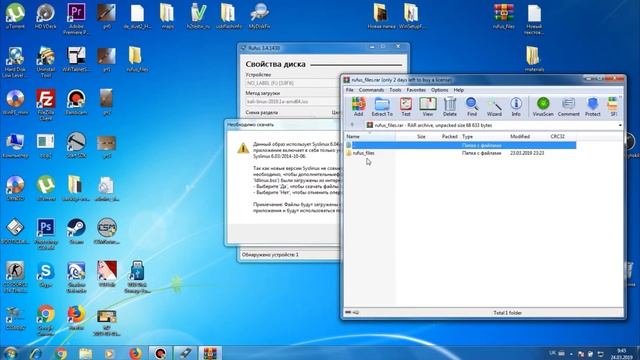This screenshot has height=360, width=640.
Task: Click Extract To in WinRAR toolbar
Action: (382, 107)
